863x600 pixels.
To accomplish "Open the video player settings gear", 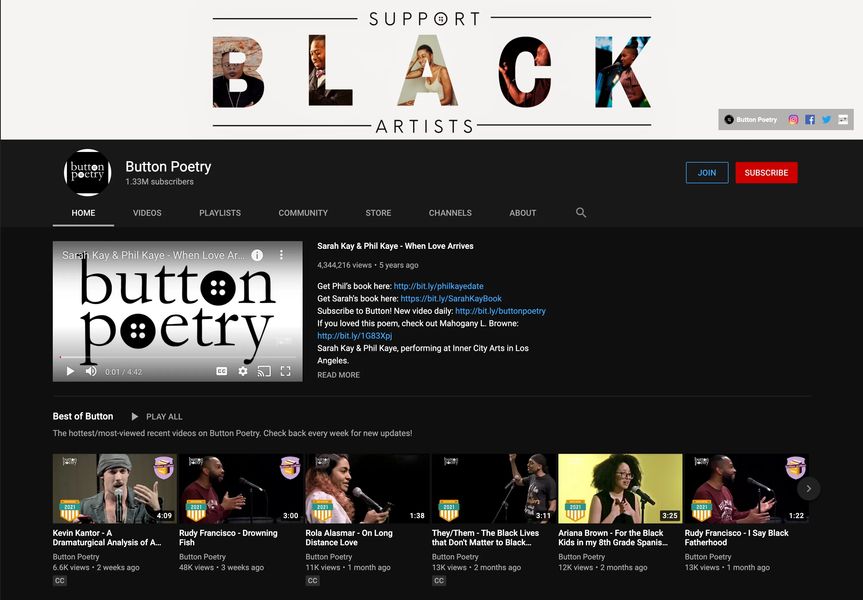I will (243, 371).
